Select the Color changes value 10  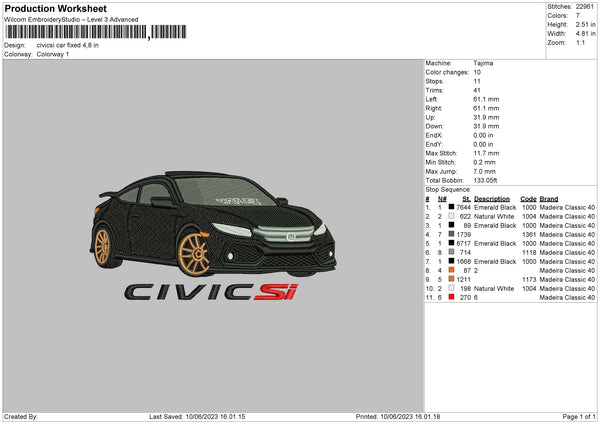[477, 72]
